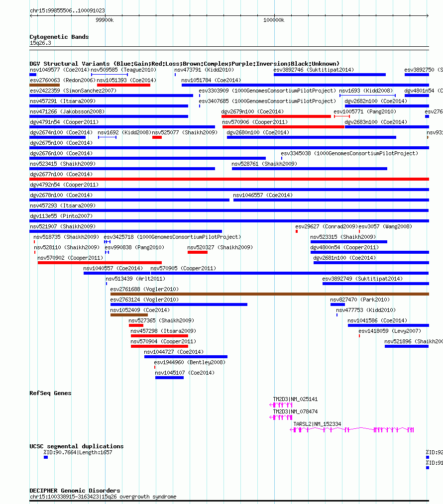Select the esv3057 (Wang2008) variant label
This screenshot has width=443, height=504.
point(385,226)
